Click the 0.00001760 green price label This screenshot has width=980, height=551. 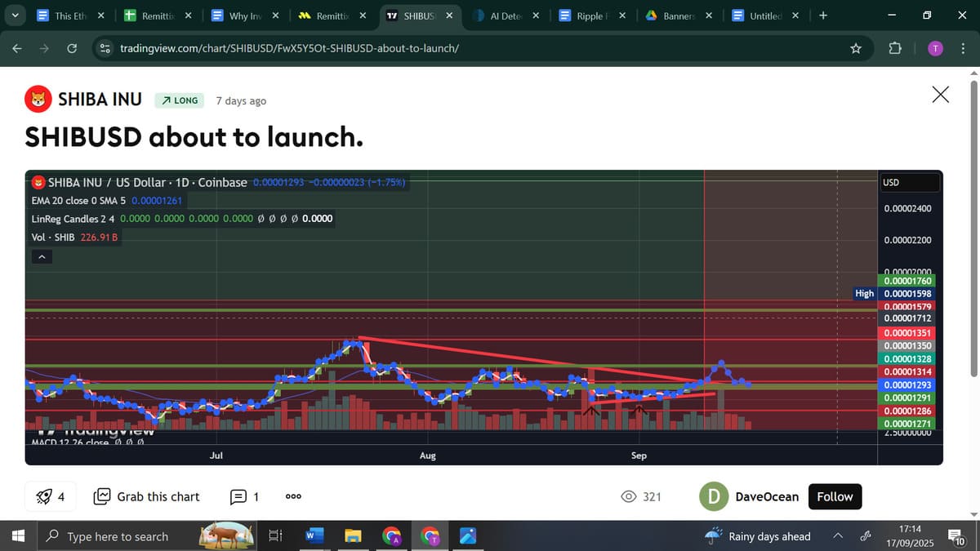point(908,281)
